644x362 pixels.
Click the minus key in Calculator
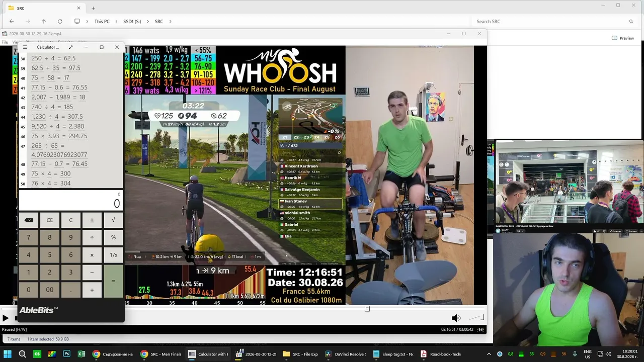tap(92, 273)
